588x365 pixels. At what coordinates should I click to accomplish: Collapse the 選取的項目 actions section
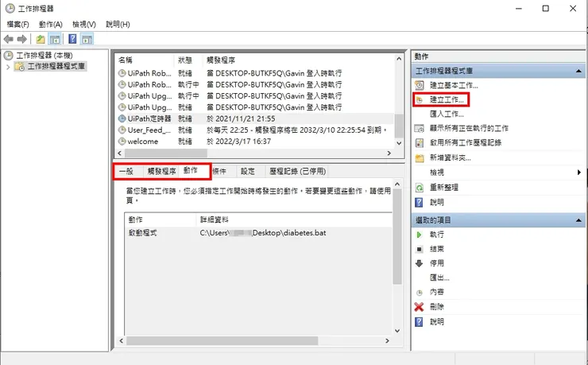(578, 220)
